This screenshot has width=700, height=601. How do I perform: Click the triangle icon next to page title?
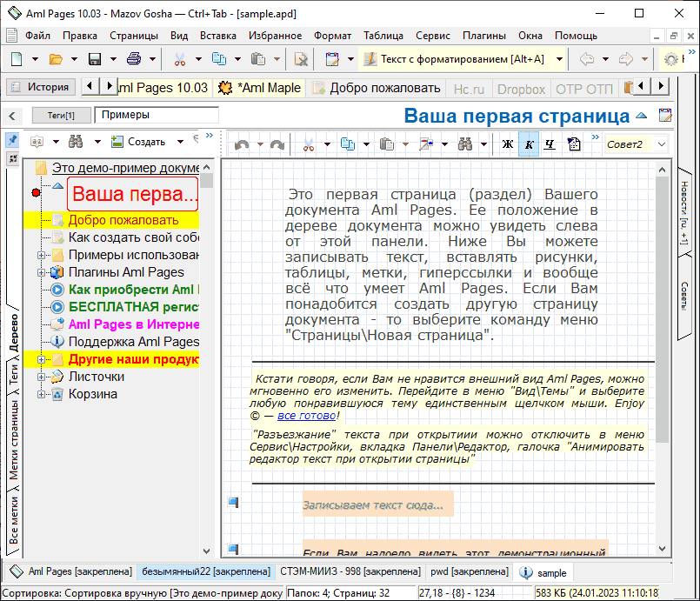[x=641, y=116]
